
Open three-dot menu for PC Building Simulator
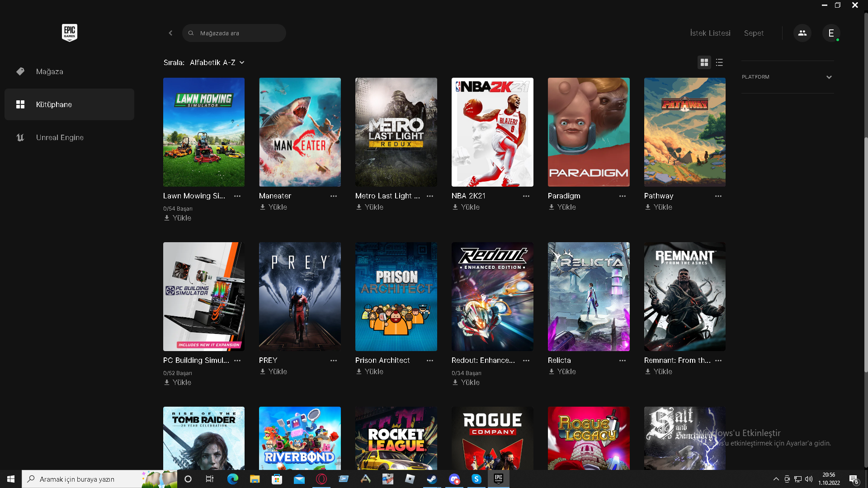coord(237,361)
